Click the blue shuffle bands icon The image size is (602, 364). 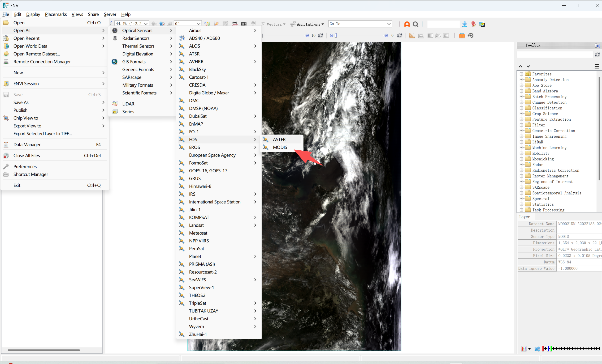(x=537, y=349)
